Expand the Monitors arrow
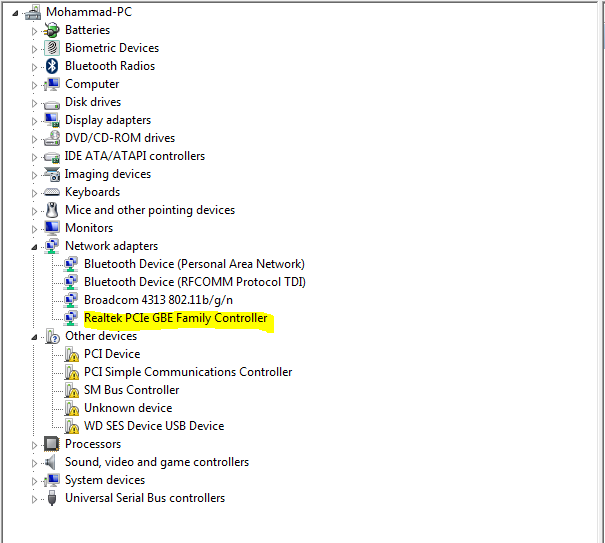Image resolution: width=605 pixels, height=543 pixels. (x=34, y=229)
